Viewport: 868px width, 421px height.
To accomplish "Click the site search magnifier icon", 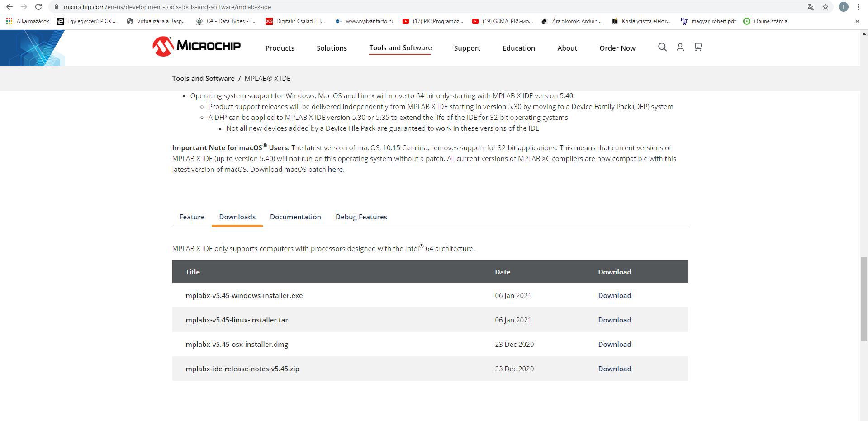I will click(x=662, y=47).
